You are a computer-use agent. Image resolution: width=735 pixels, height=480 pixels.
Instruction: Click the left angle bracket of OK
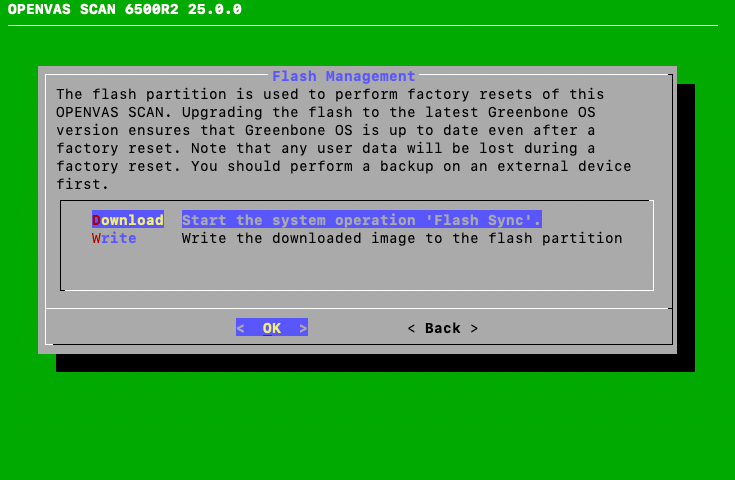click(x=241, y=328)
